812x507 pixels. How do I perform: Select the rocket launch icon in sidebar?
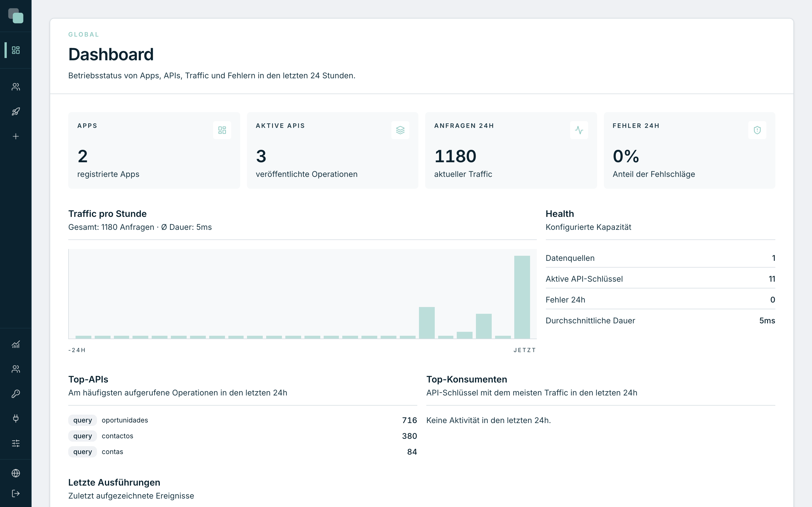[16, 112]
